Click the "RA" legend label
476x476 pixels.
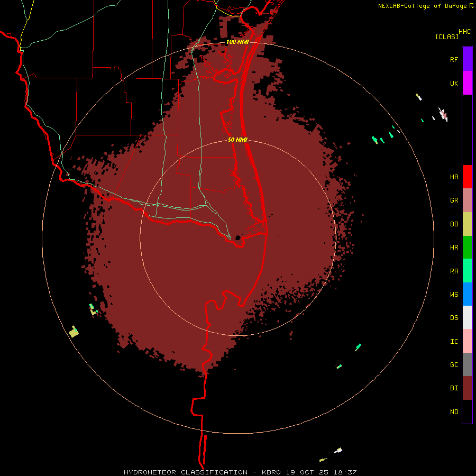point(454,271)
